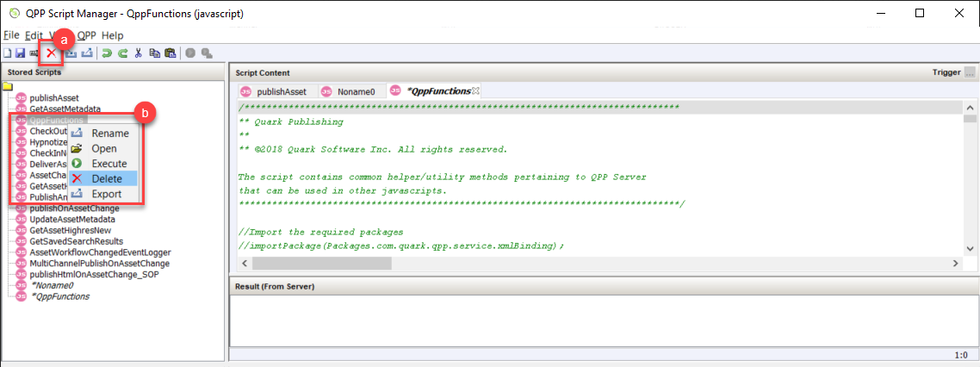Viewport: 980px width, 367px height.
Task: Click the '©2018 Quark Software Inc.' comment line
Action: tap(373, 150)
